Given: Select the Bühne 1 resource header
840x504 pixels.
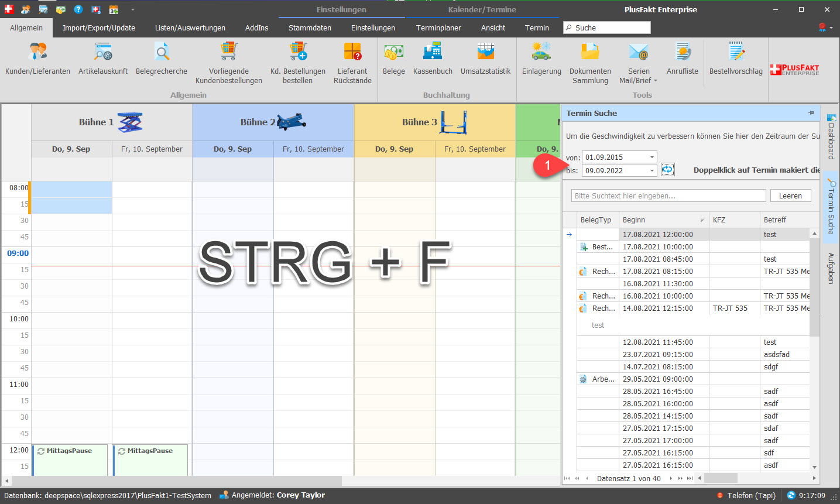Looking at the screenshot, I should tap(112, 122).
